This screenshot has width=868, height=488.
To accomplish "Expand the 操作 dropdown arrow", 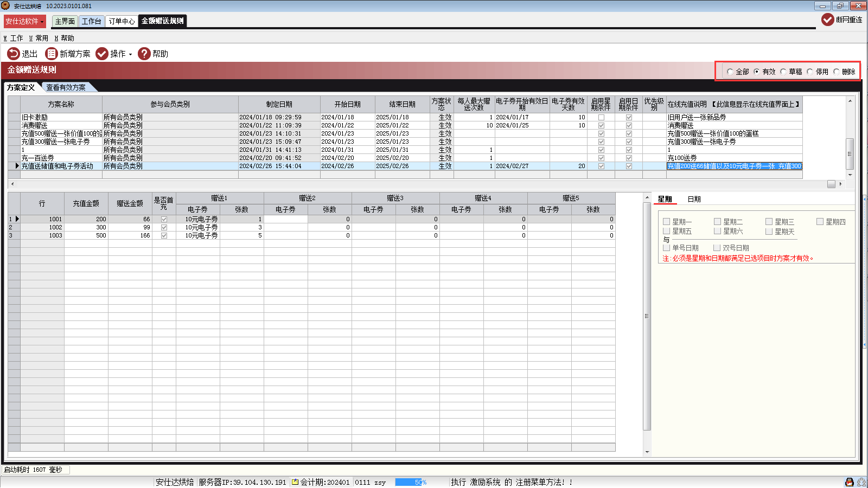I will tap(130, 54).
